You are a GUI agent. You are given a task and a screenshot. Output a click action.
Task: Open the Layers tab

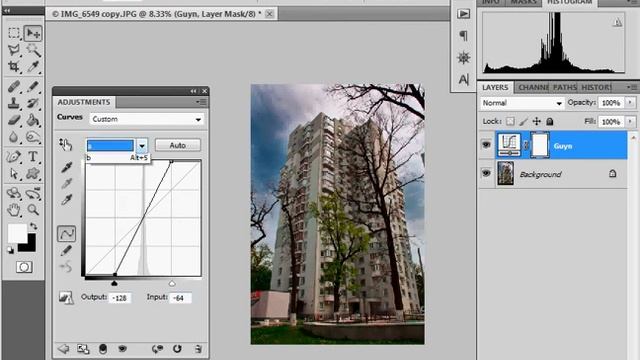pos(495,87)
